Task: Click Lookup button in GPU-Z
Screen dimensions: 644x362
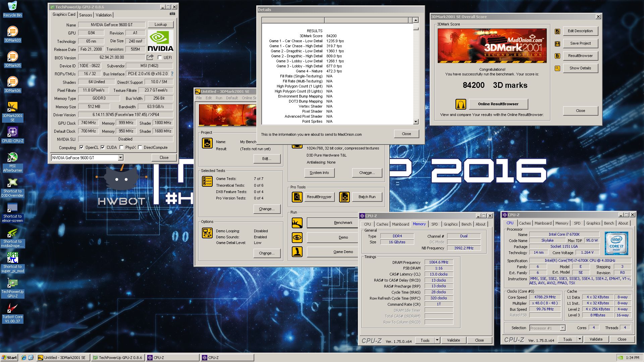Action: (161, 24)
